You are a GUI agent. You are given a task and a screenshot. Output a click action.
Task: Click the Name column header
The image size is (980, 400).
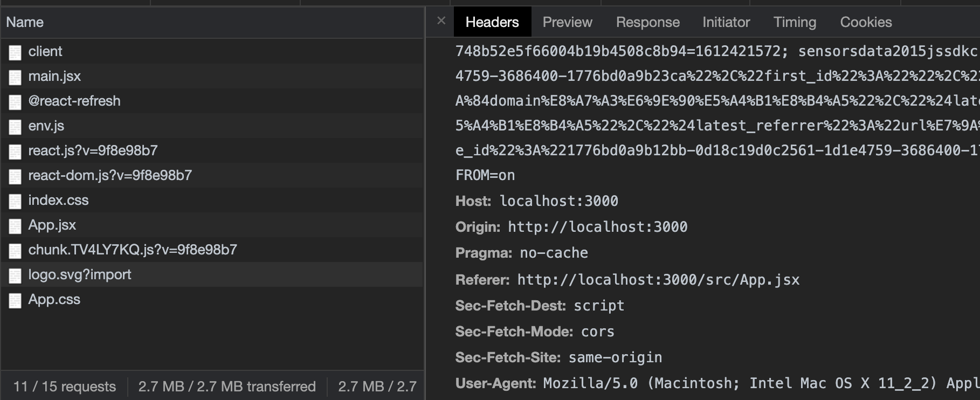pyautogui.click(x=212, y=22)
